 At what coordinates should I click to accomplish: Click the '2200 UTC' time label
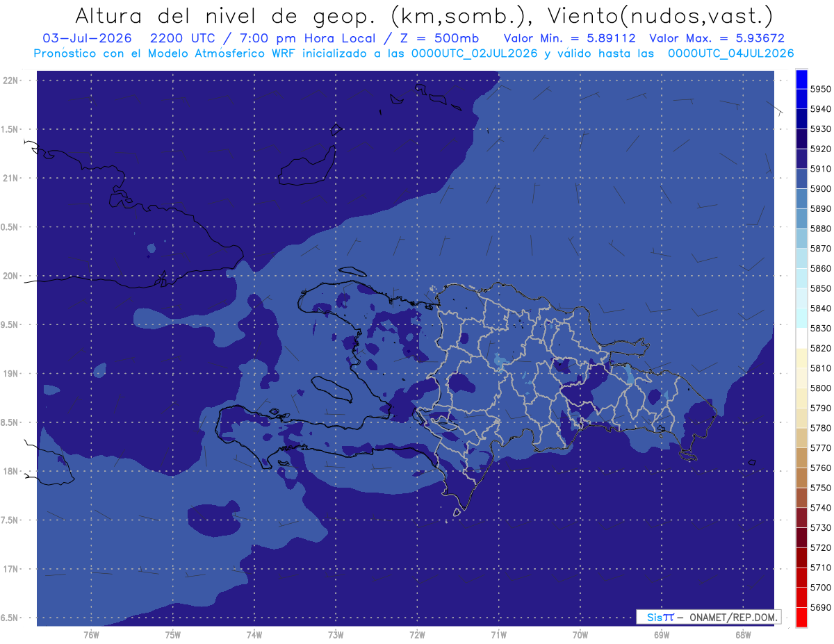click(183, 38)
